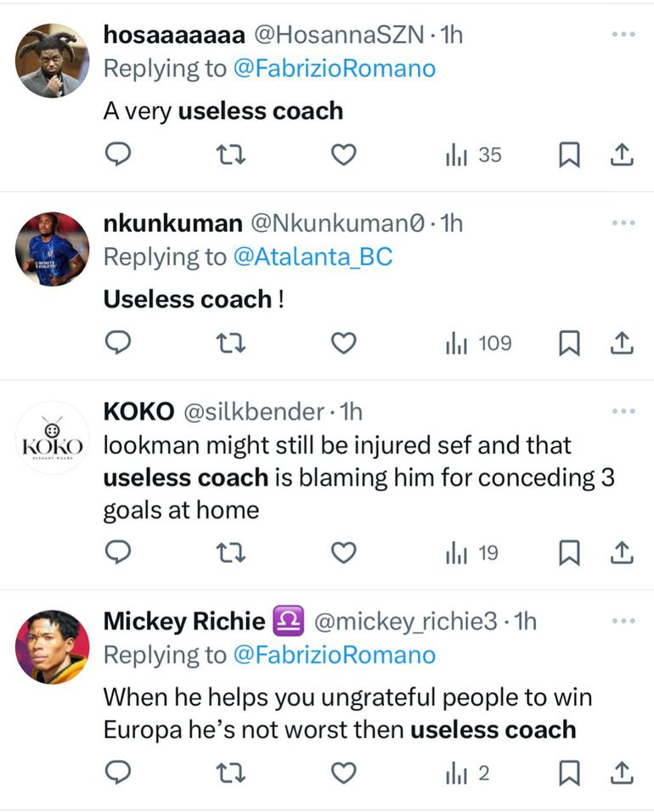Viewport: 654px width, 812px height.
Task: Bookmark nkunkuman's tweet
Action: pos(569,343)
